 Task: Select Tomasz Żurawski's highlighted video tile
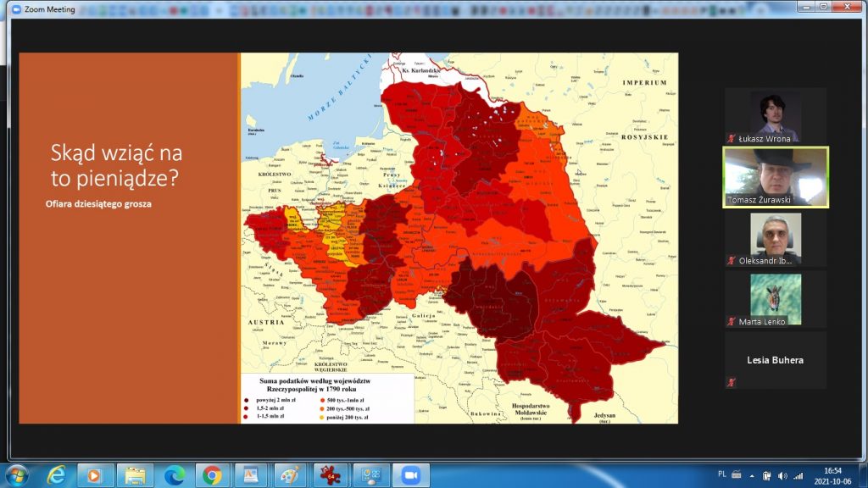click(775, 177)
